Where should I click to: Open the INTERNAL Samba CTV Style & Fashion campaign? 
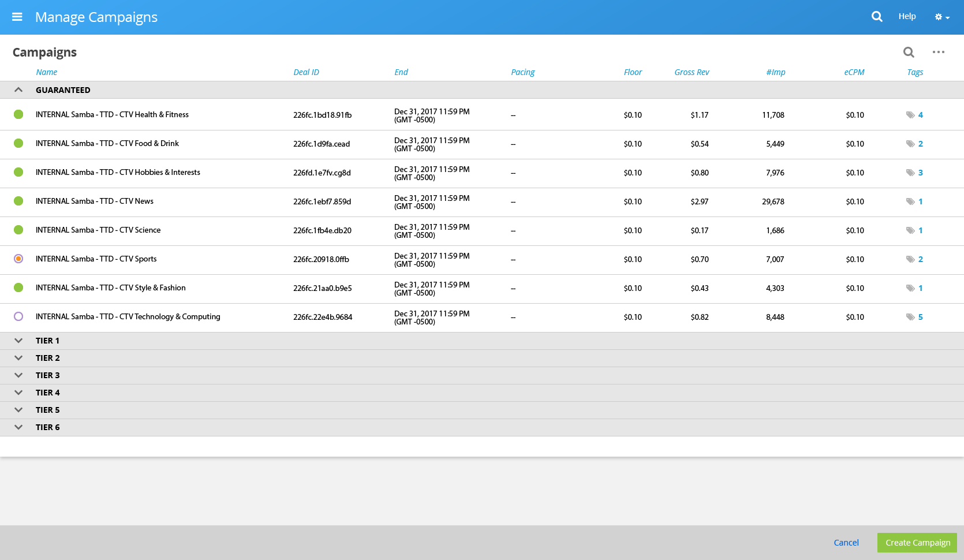[111, 288]
